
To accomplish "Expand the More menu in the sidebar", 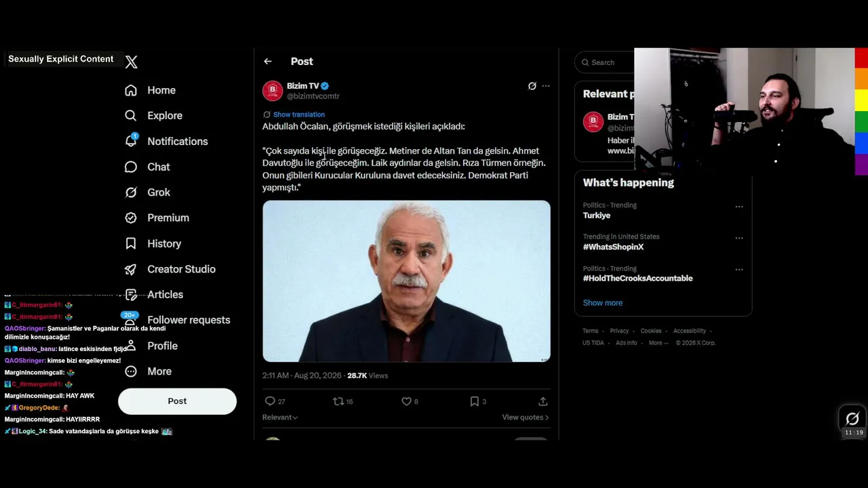I will (x=148, y=371).
